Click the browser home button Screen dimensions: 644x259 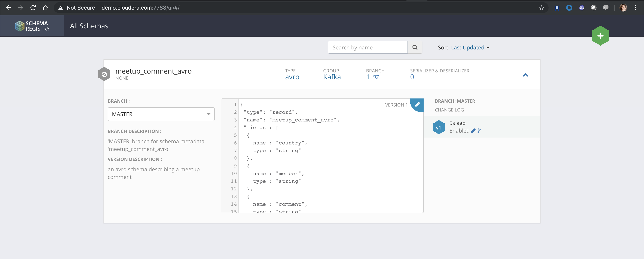(45, 8)
